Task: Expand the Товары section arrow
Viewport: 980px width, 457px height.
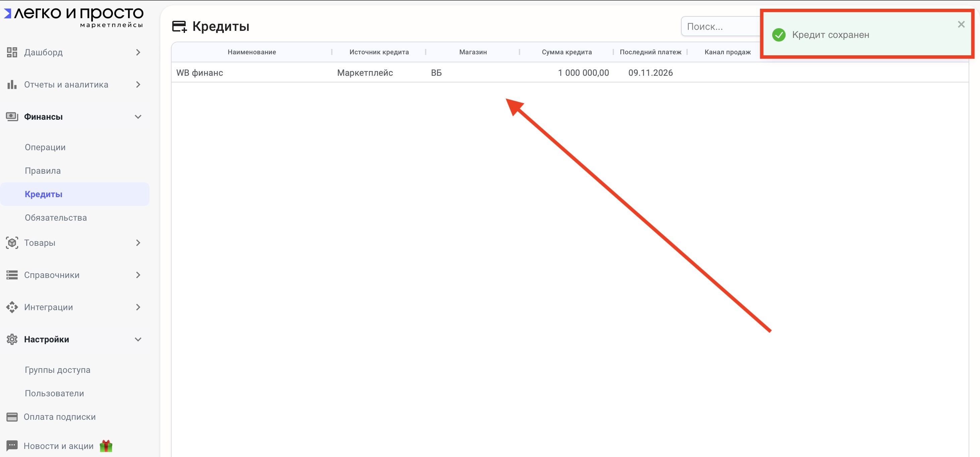Action: coord(138,243)
